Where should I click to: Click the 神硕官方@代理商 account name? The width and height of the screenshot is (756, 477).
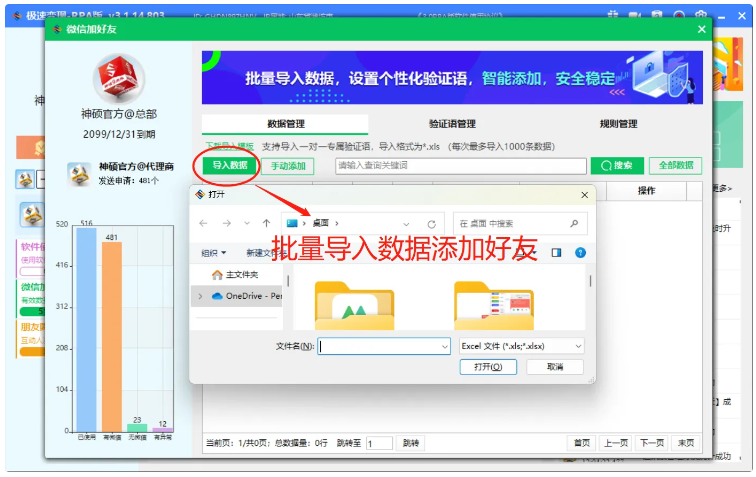point(136,166)
